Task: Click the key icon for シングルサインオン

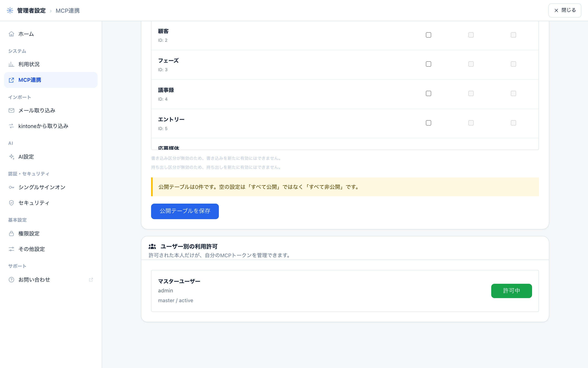Action: point(11,187)
